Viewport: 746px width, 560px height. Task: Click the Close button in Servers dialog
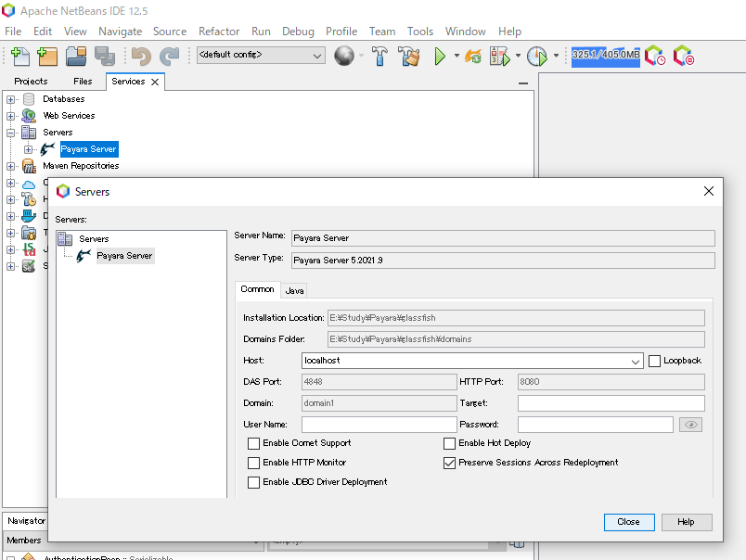click(629, 522)
